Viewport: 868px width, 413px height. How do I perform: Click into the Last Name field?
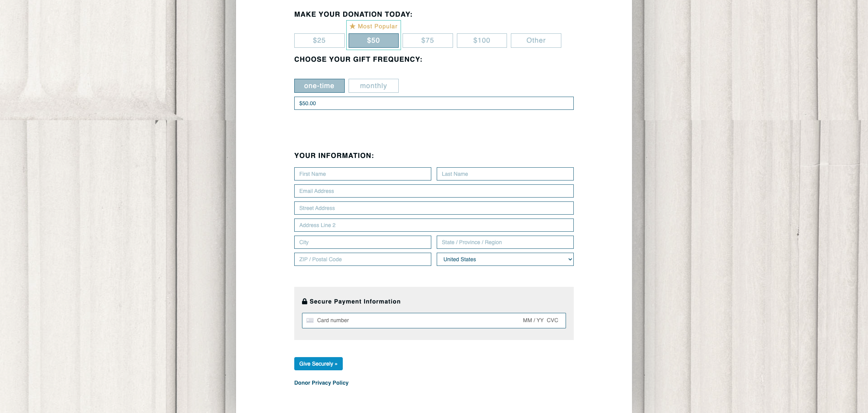click(x=505, y=174)
